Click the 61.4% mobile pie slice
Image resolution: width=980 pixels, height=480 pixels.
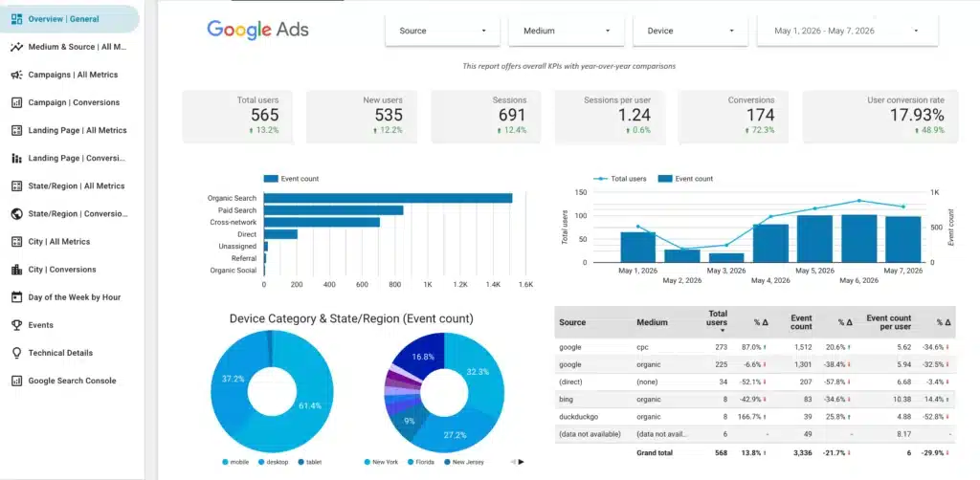[x=309, y=405]
